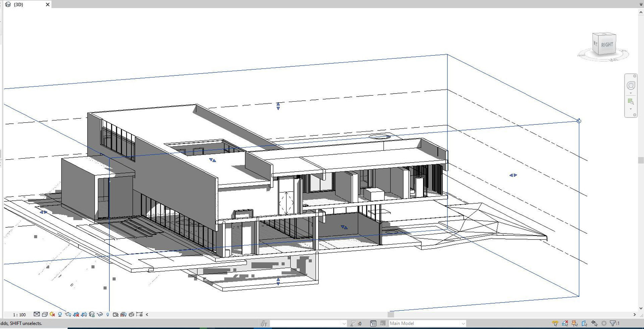Viewport: 644px width, 329px height.
Task: Open the Design Options icon
Action: 373,323
